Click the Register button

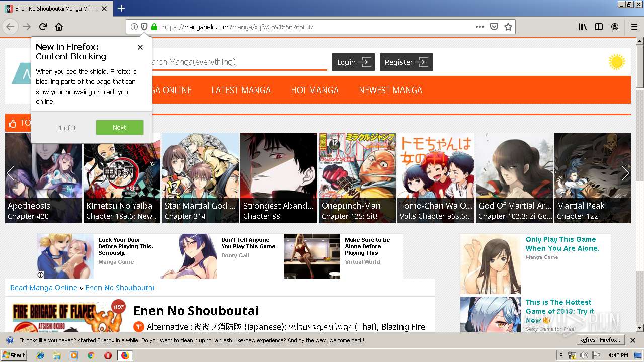(x=406, y=62)
